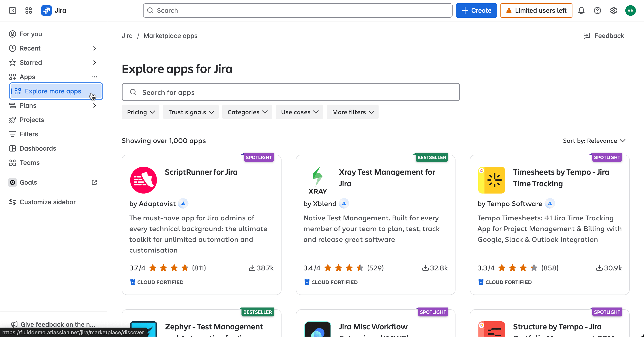
Task: Click the Goals target icon
Action: [12, 182]
